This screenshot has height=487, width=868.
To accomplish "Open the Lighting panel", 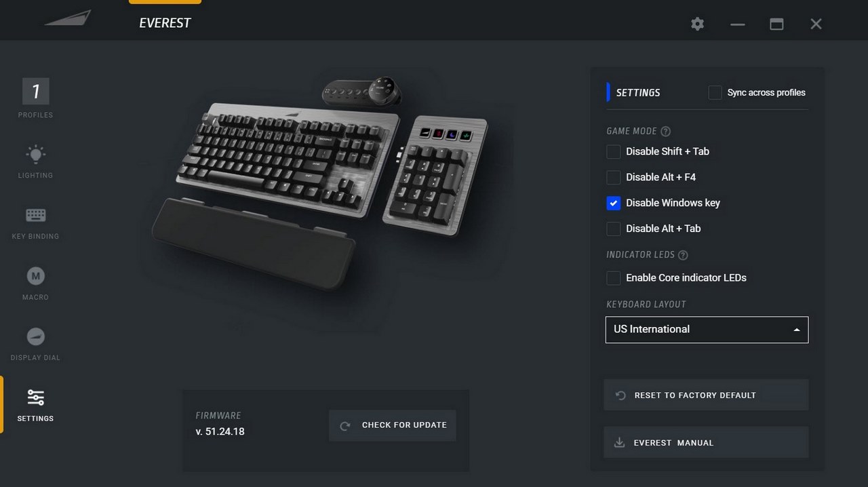I will pyautogui.click(x=35, y=161).
